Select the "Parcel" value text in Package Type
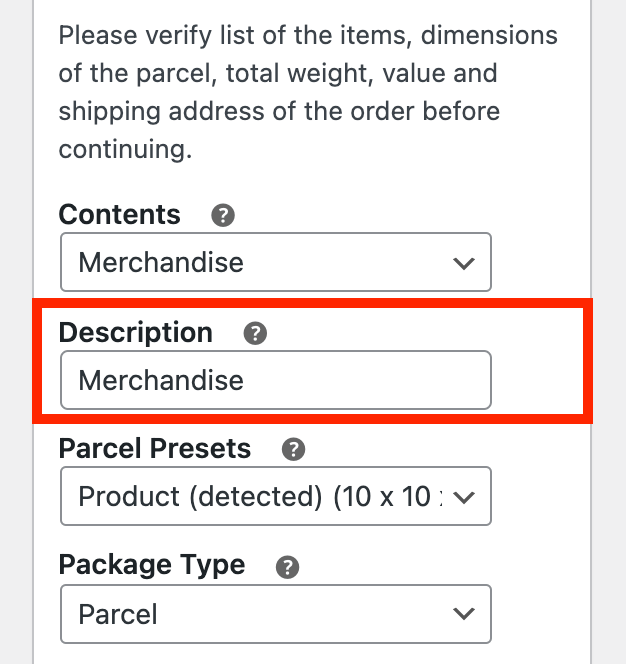The width and height of the screenshot is (626, 664). pyautogui.click(x=118, y=613)
